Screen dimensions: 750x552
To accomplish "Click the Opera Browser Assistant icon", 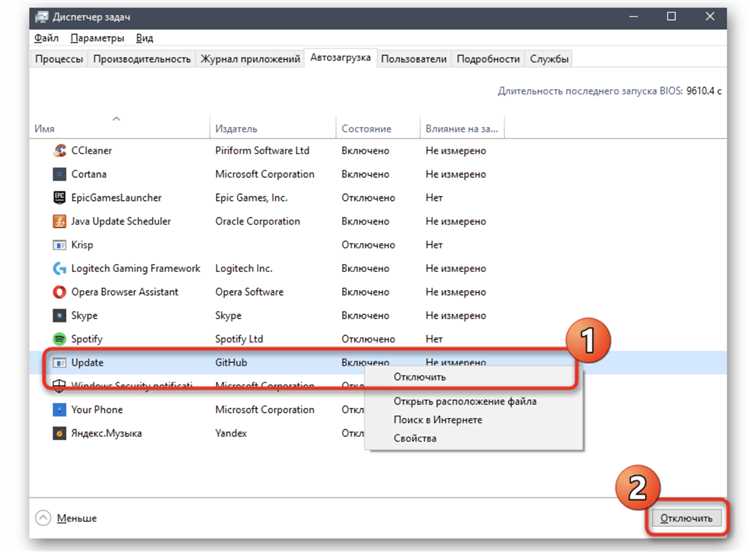I will pyautogui.click(x=59, y=292).
